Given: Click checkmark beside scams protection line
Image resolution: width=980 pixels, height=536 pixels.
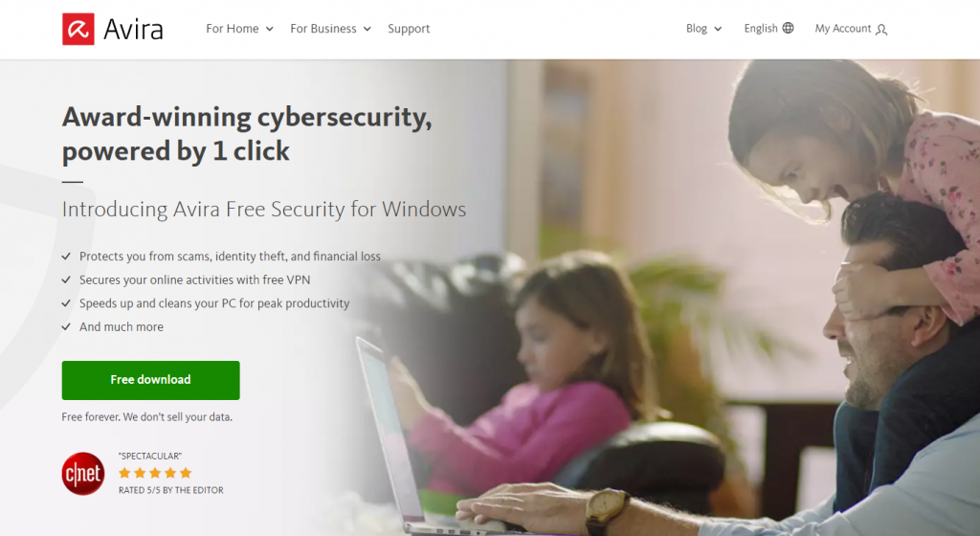Looking at the screenshot, I should click(66, 257).
